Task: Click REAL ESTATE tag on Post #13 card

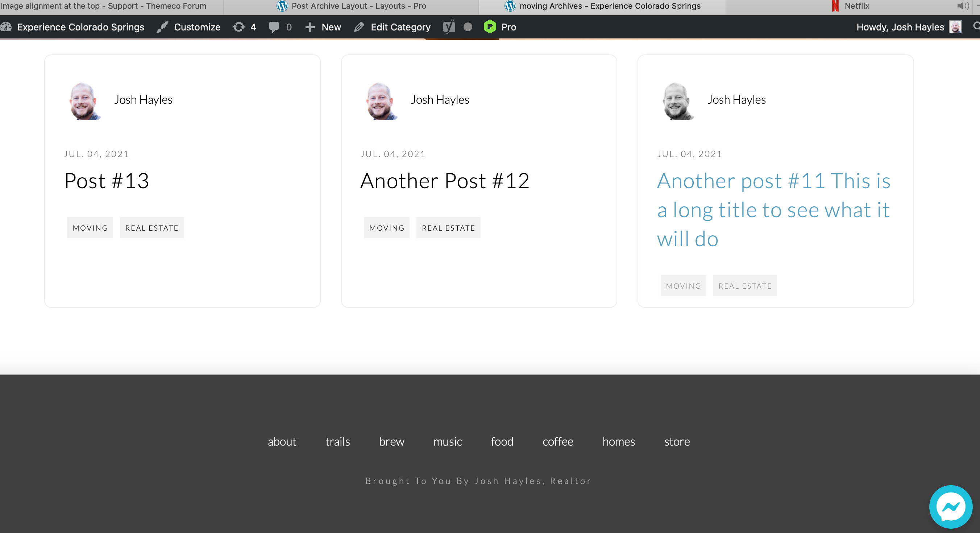Action: pyautogui.click(x=151, y=228)
